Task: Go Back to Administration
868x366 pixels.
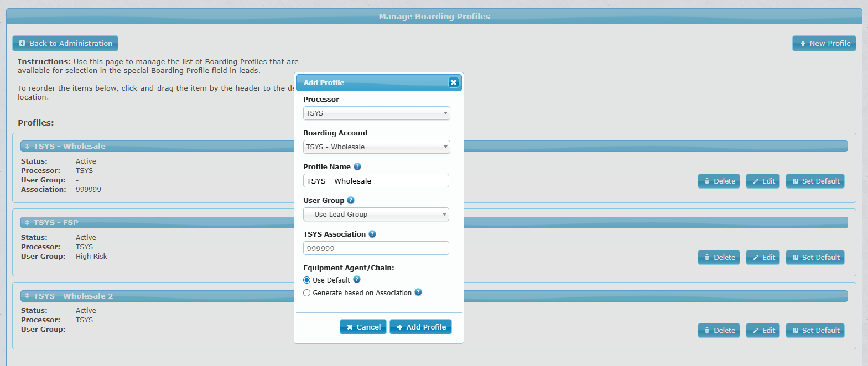Action: point(65,43)
